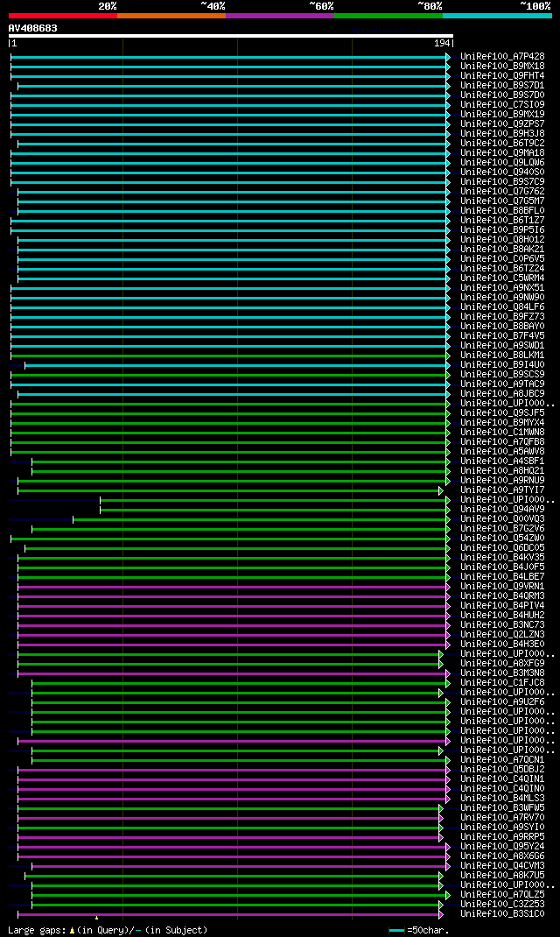Select the UniRef100_B3S1C0 label
Screen dimensions: 560x937
coord(502,915)
